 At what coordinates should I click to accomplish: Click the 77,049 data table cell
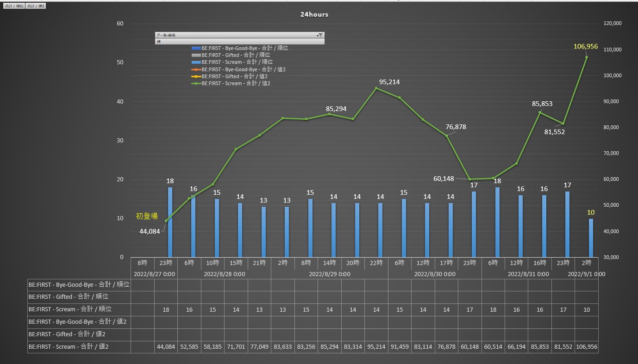pos(259,346)
